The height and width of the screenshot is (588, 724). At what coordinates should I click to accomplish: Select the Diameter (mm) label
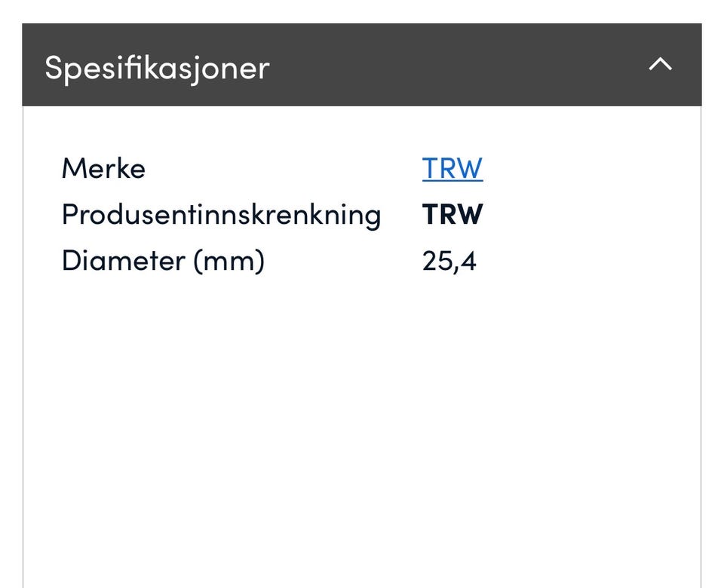click(163, 261)
